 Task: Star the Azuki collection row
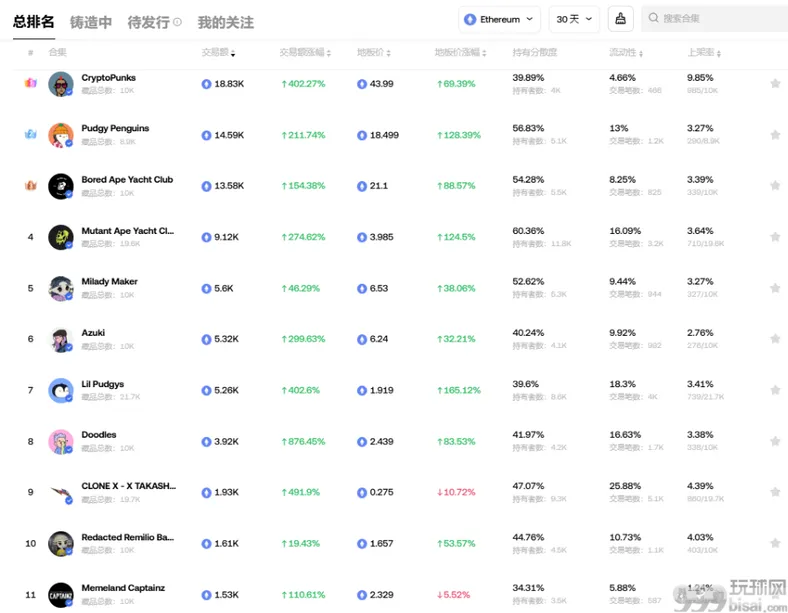click(x=775, y=339)
